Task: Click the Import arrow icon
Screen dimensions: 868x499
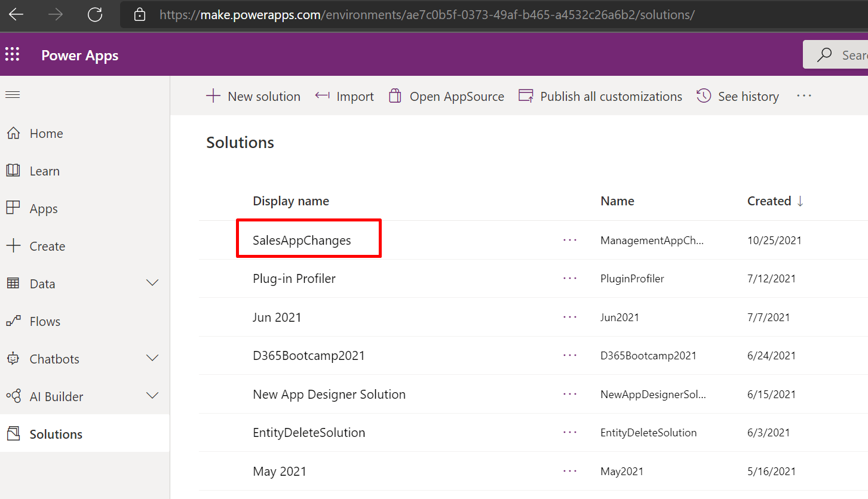Action: [x=323, y=96]
